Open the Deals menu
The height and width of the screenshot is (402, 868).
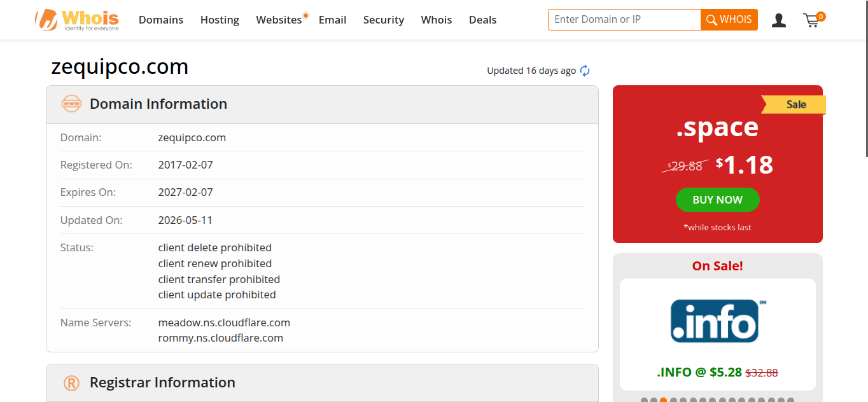pyautogui.click(x=482, y=20)
